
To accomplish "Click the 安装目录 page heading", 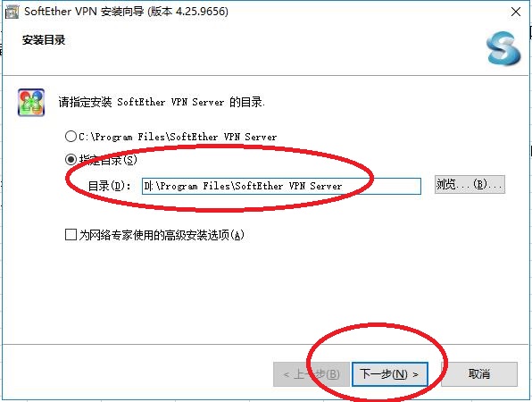I will [44, 40].
